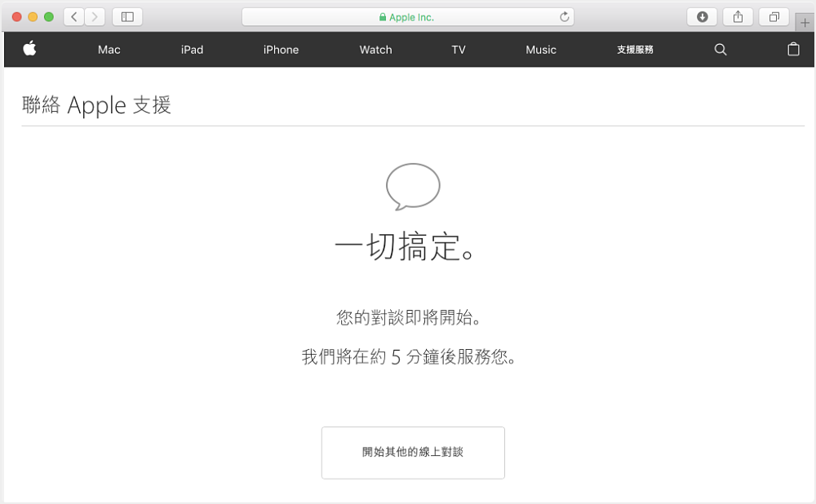Open the shopping bag icon
Viewport: 816px width, 504px height.
(x=793, y=49)
